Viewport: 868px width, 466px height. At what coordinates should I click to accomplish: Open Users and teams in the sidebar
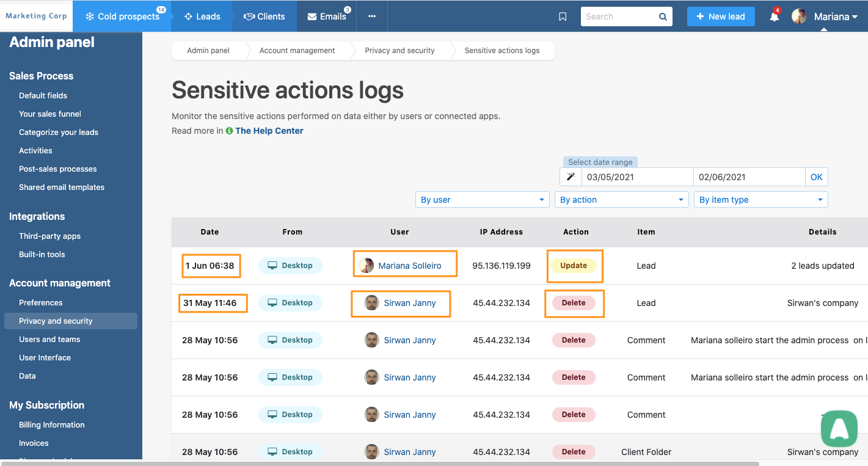tap(49, 339)
